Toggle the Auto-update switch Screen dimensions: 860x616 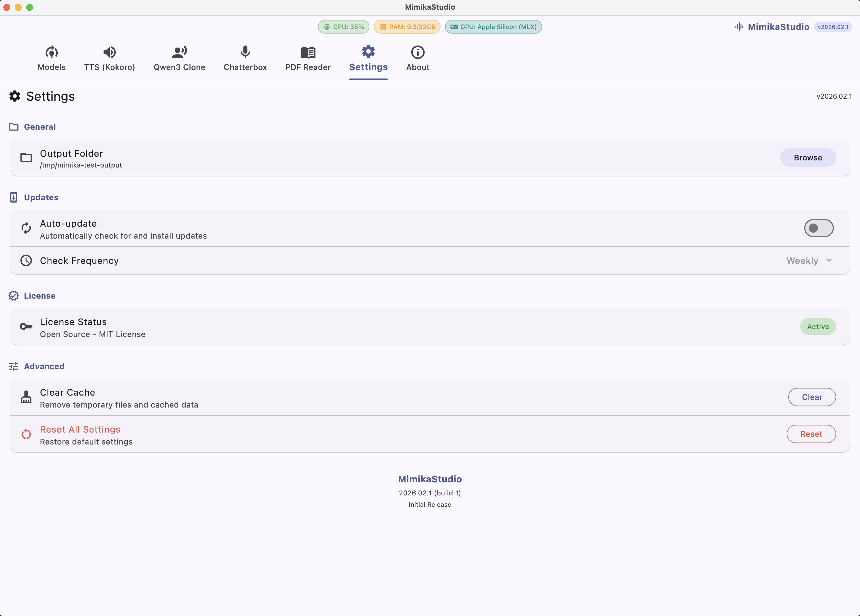pos(819,228)
